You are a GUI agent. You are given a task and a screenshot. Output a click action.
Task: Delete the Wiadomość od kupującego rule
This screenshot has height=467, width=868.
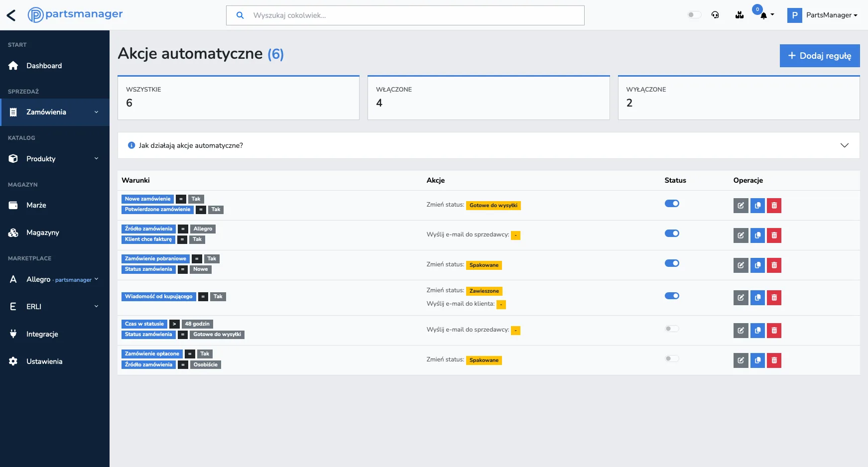click(x=774, y=297)
